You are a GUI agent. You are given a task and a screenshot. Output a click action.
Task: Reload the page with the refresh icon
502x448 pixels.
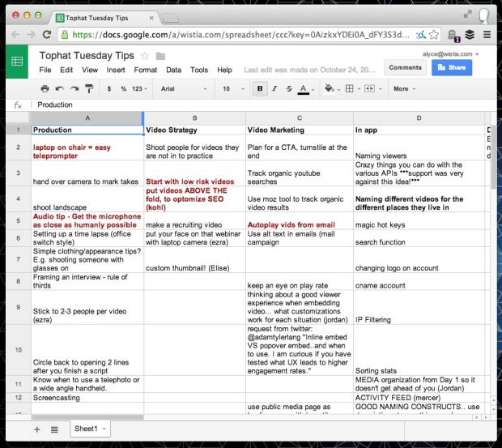point(47,35)
